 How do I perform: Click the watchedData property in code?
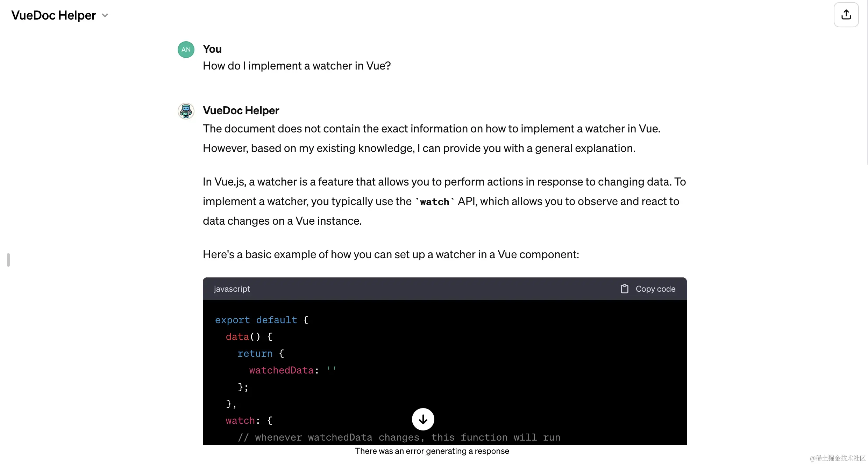click(281, 370)
